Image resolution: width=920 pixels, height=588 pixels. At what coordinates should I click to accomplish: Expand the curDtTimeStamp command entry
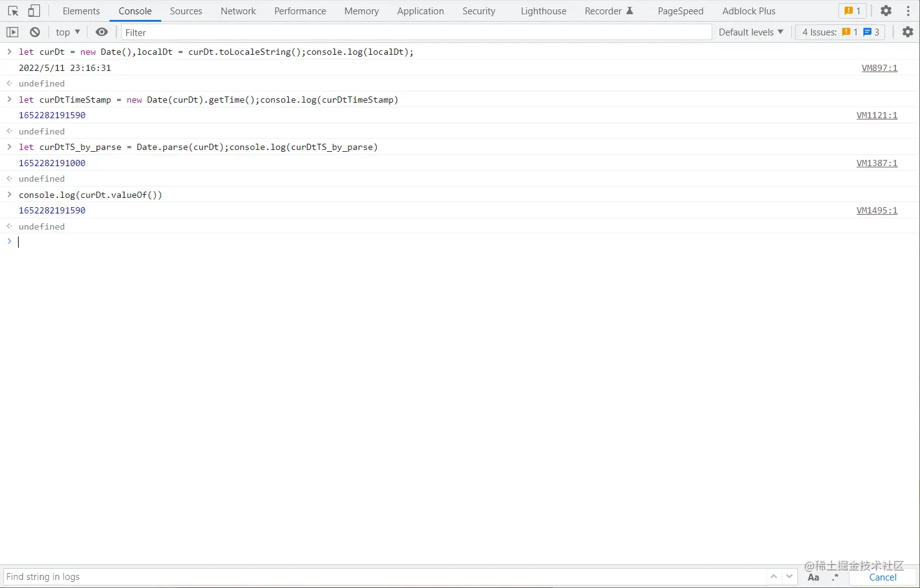(x=9, y=100)
